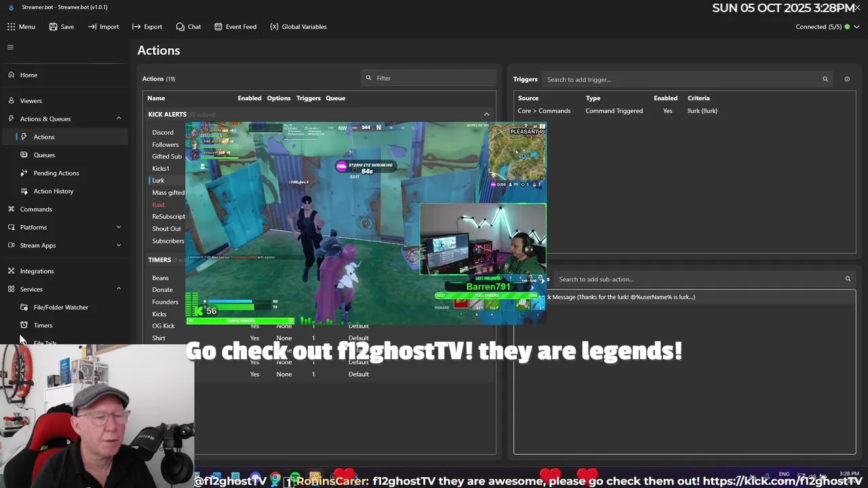
Task: Click the Pending Actions icon
Action: click(24, 173)
